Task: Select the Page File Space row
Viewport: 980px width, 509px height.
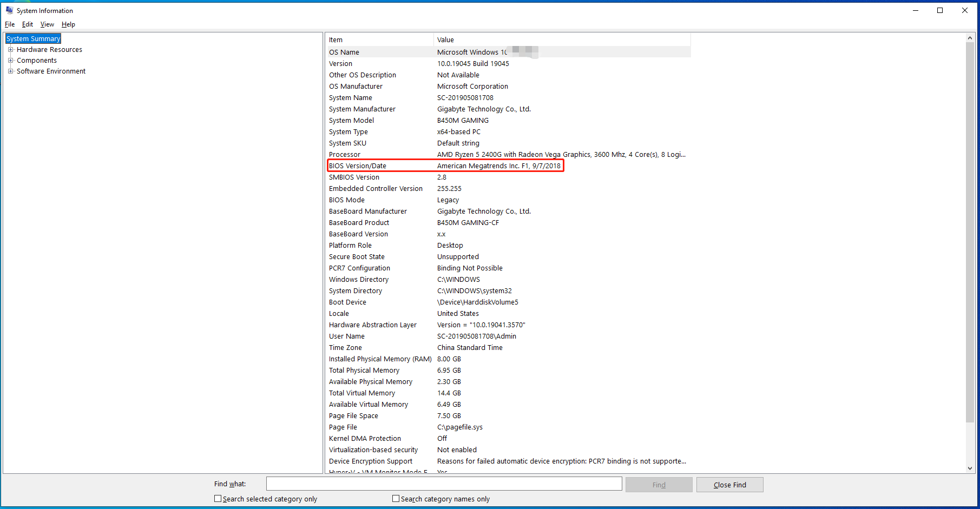Action: pos(508,415)
